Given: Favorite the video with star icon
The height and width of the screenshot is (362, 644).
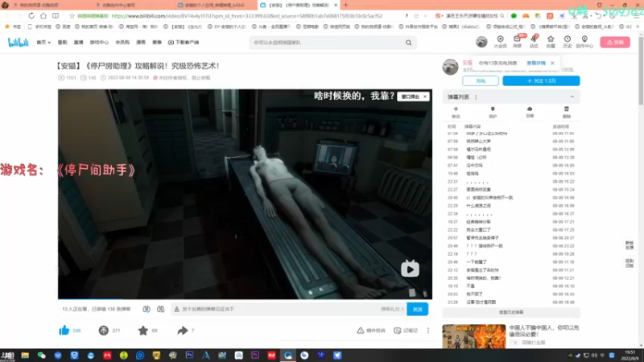Looking at the screenshot, I should click(143, 330).
